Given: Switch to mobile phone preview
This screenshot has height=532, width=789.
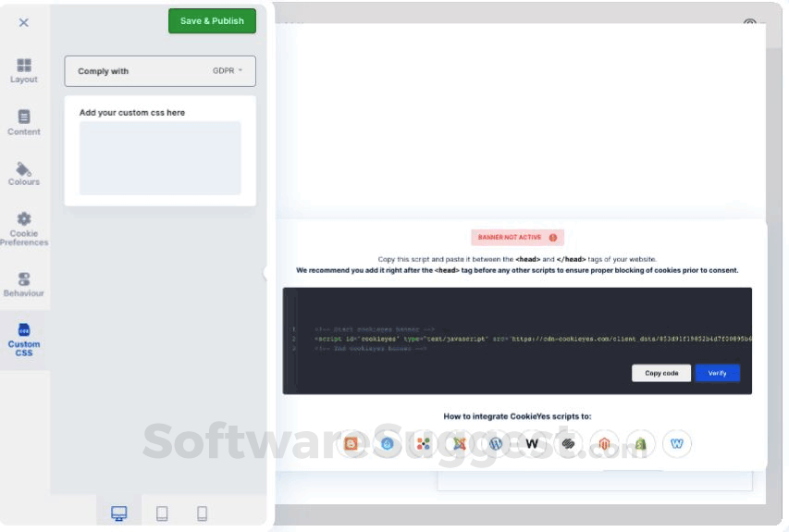Looking at the screenshot, I should tap(202, 513).
